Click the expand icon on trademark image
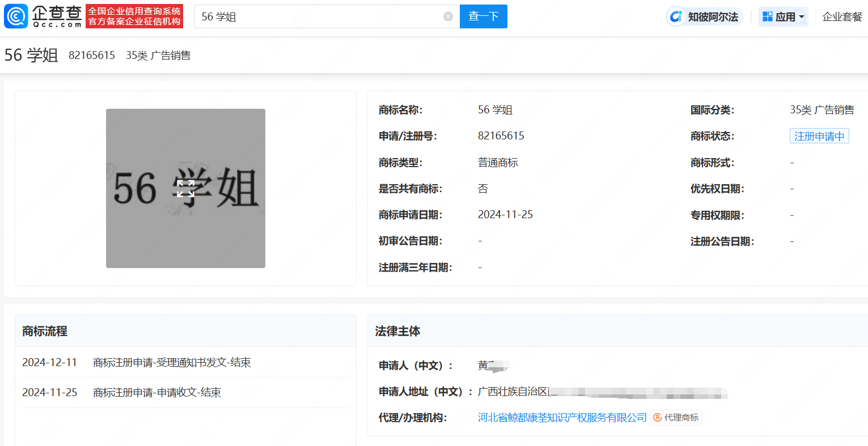The height and width of the screenshot is (446, 868). point(185,188)
